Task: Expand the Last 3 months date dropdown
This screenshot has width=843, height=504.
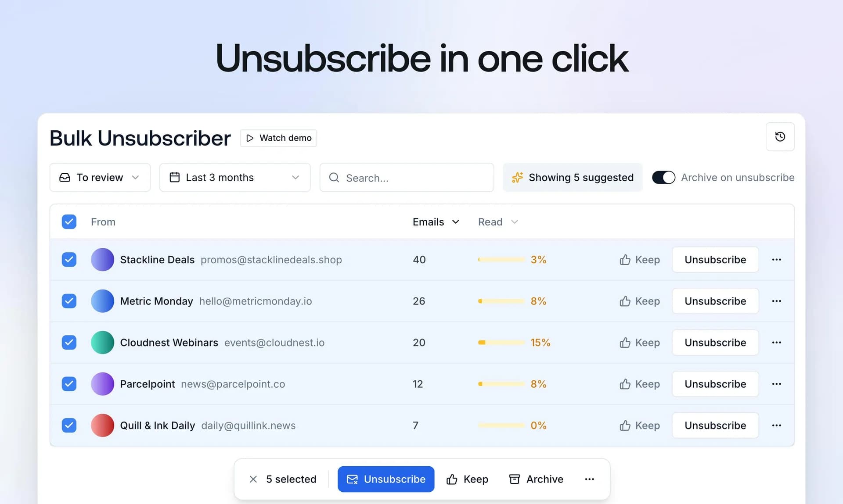Action: (235, 178)
